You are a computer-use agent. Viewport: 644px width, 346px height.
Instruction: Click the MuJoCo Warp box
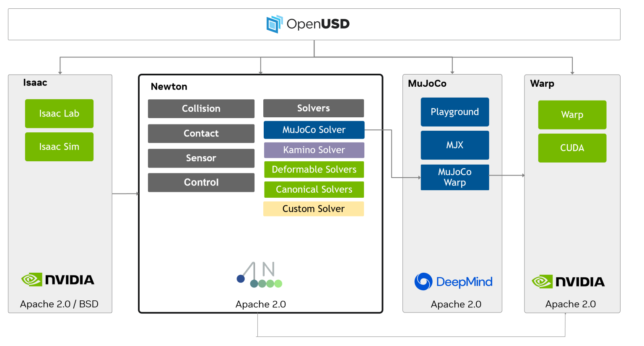[x=455, y=177]
